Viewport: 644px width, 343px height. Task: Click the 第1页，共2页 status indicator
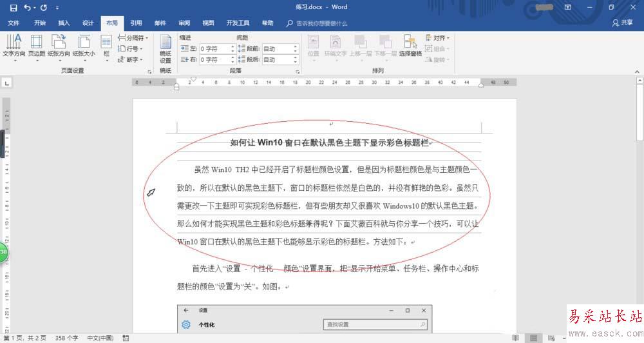tap(25, 338)
